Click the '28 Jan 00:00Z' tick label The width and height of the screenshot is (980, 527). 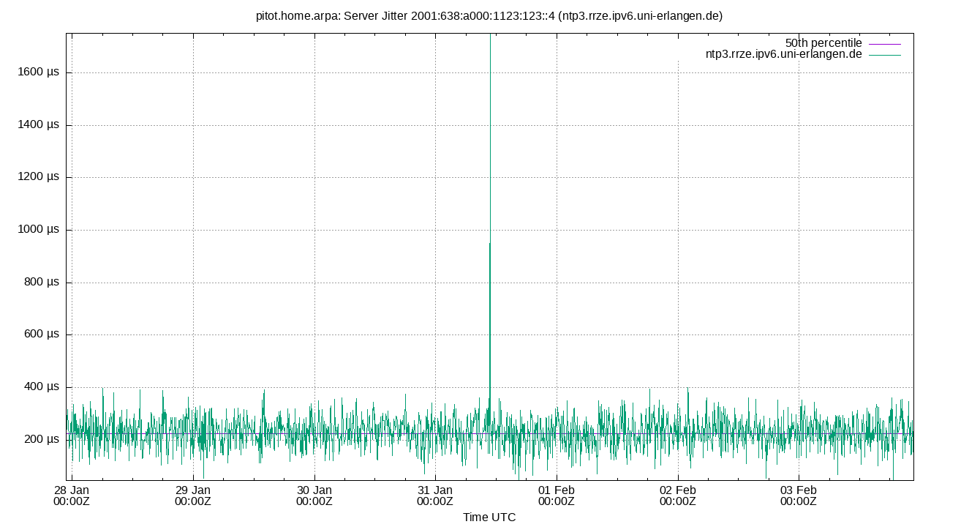[72, 496]
